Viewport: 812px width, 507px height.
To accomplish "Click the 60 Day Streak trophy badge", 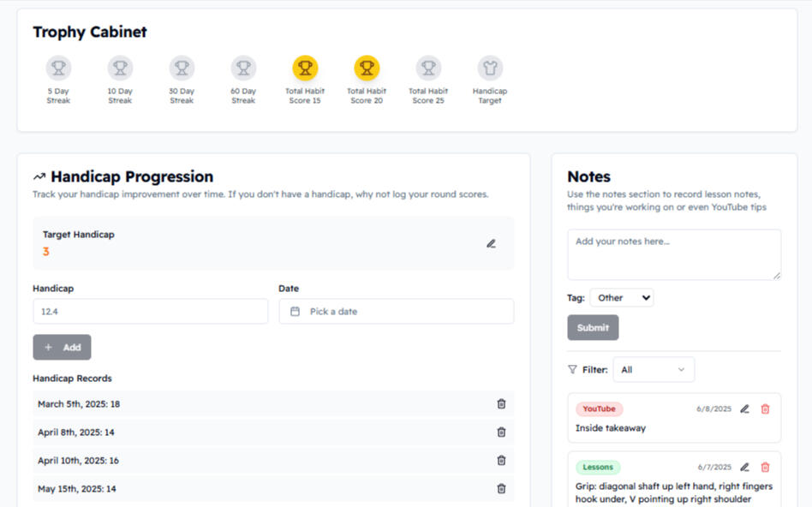I will [243, 69].
